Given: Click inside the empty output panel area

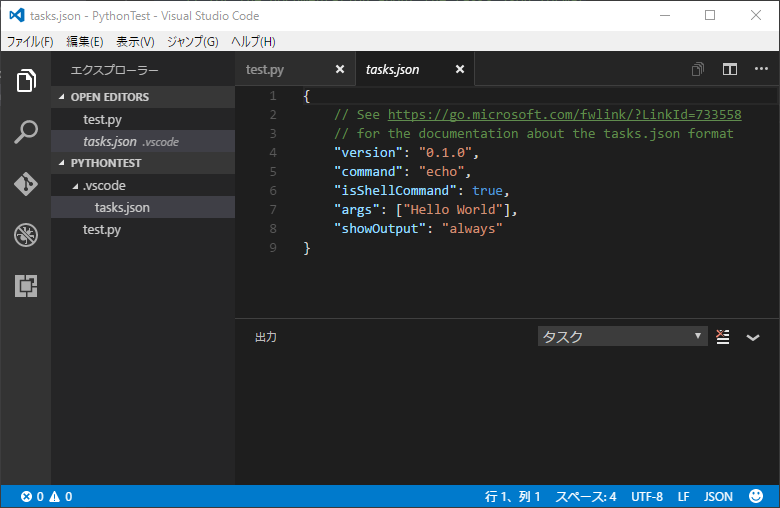Looking at the screenshot, I should pos(507,418).
